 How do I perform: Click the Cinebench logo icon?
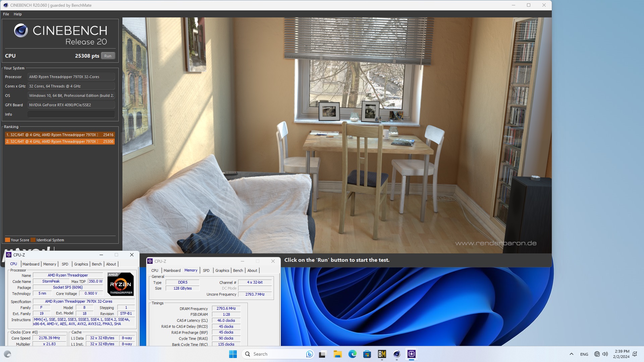pos(21,31)
